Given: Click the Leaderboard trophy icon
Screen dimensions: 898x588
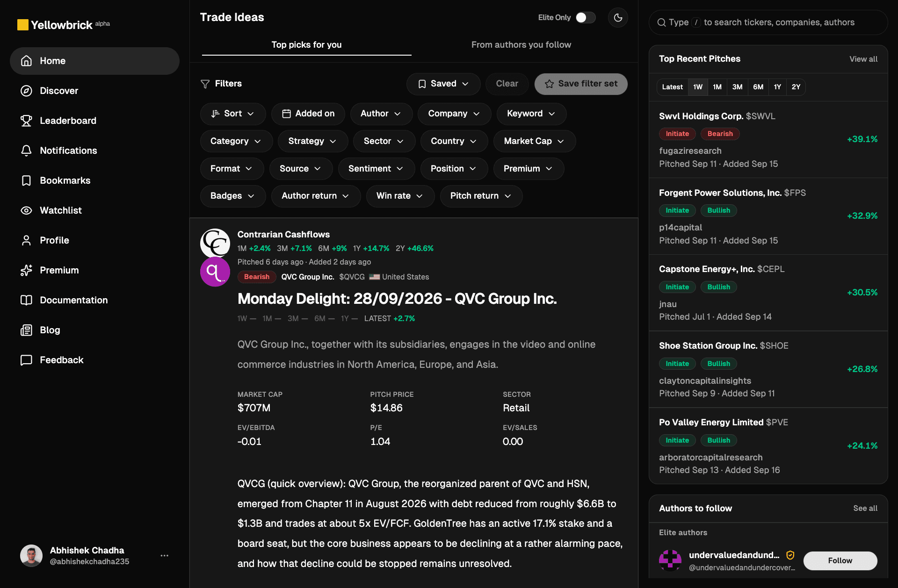Looking at the screenshot, I should click(x=26, y=121).
